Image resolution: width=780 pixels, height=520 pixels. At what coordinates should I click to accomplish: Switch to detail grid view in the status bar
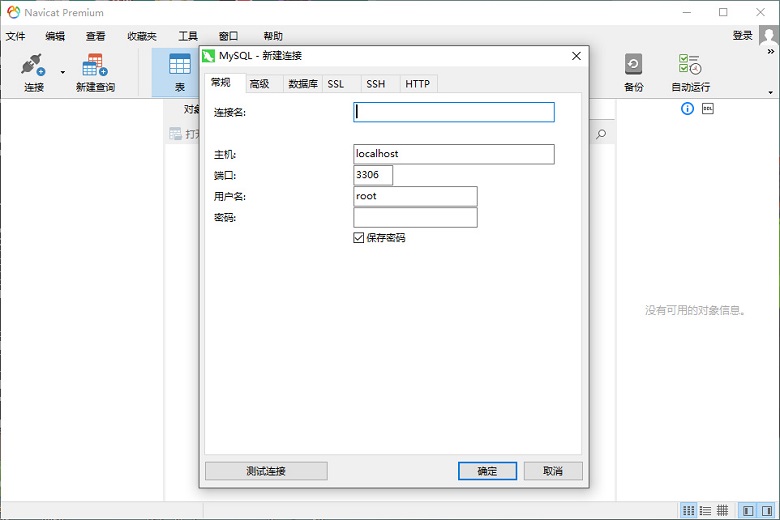coord(722,510)
